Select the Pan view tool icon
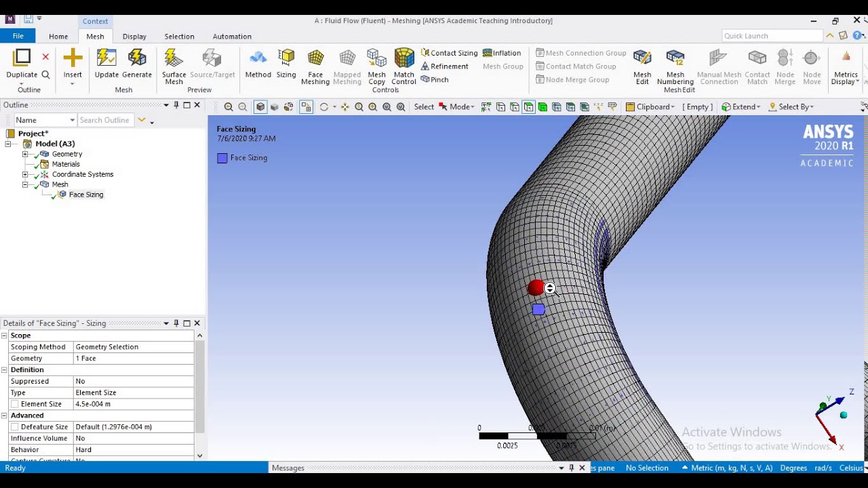Image resolution: width=868 pixels, height=488 pixels. point(345,107)
